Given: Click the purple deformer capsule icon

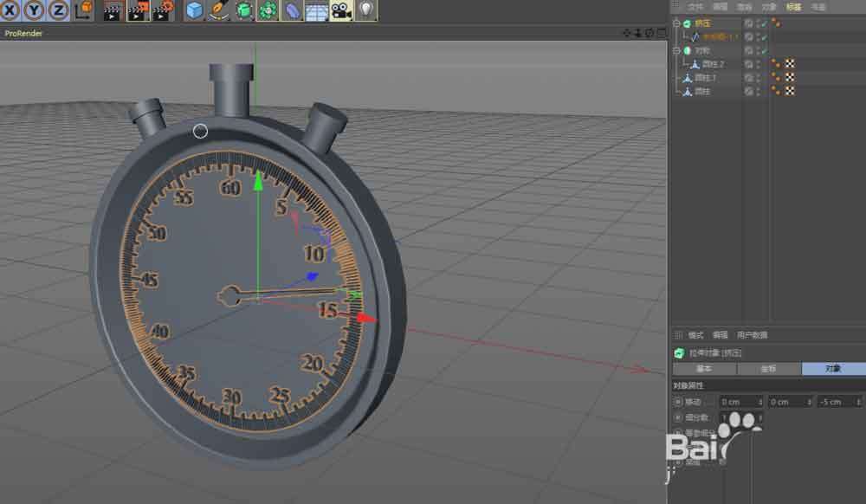Looking at the screenshot, I should click(293, 10).
